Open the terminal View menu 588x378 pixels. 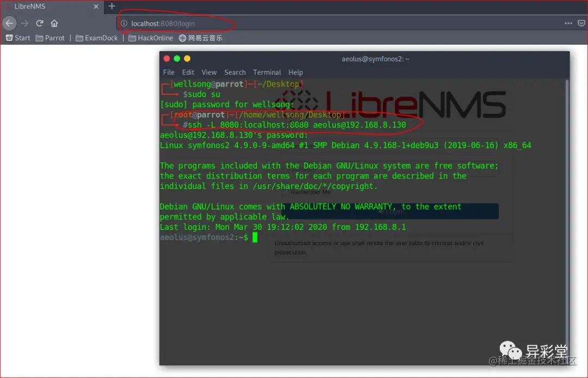click(x=209, y=72)
